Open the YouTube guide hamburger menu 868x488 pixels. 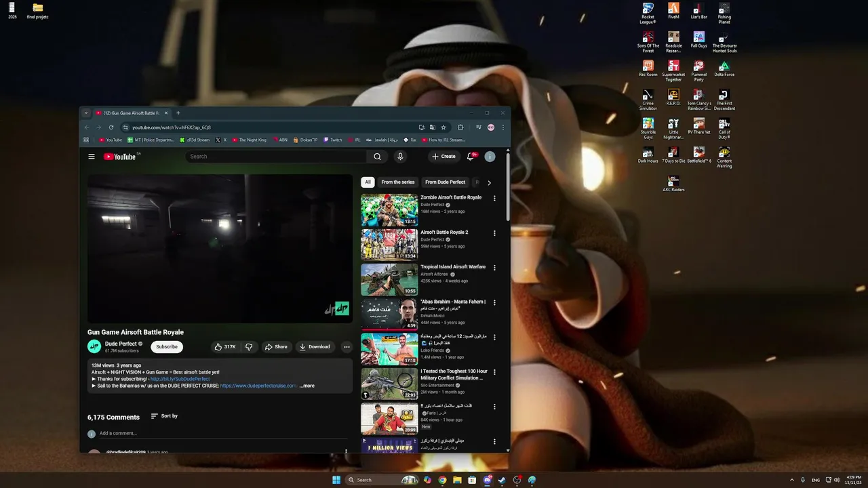click(92, 157)
